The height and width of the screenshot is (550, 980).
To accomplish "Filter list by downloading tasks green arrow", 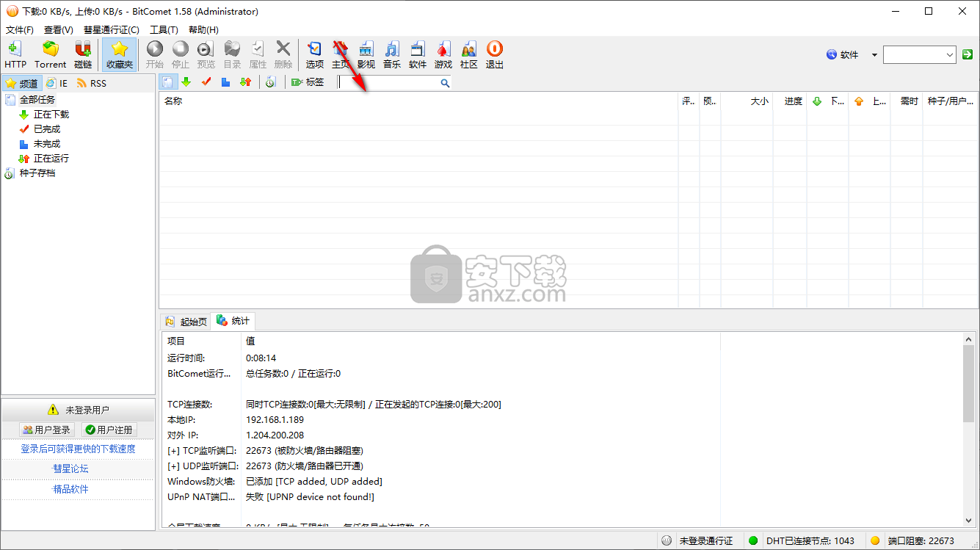I will [186, 82].
